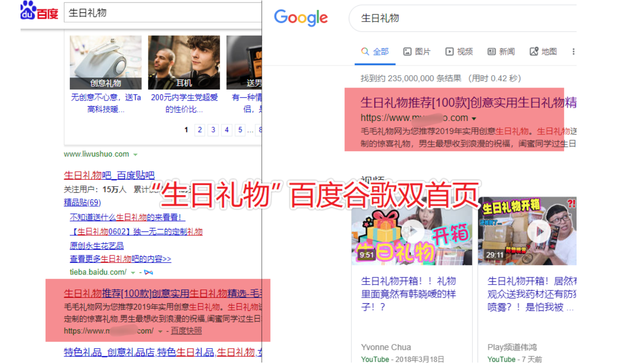Switch to Google 图片 tab
This screenshot has width=634, height=364.
point(417,52)
